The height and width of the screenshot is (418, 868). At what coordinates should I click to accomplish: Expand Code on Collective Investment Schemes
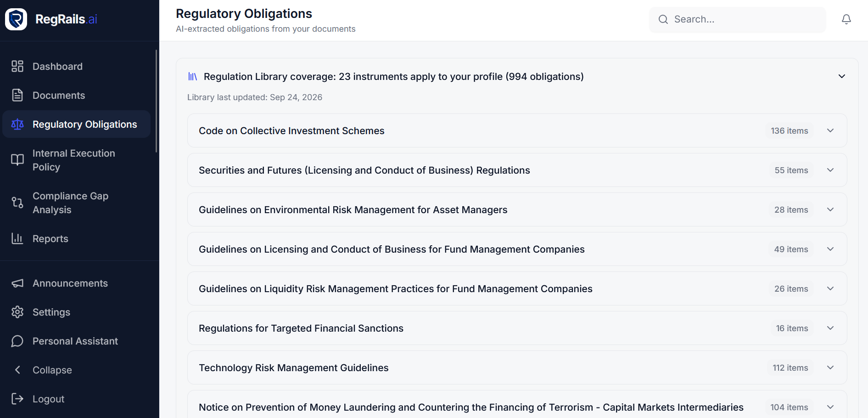tap(830, 130)
